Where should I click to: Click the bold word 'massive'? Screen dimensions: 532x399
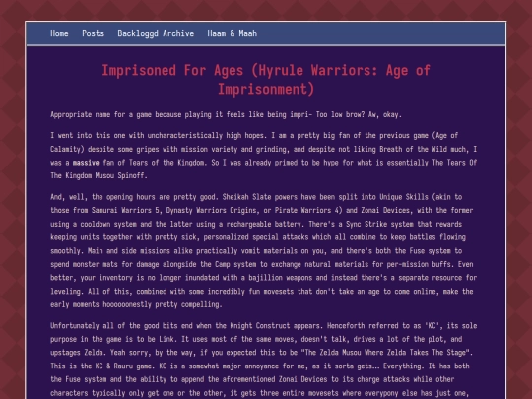click(86, 163)
